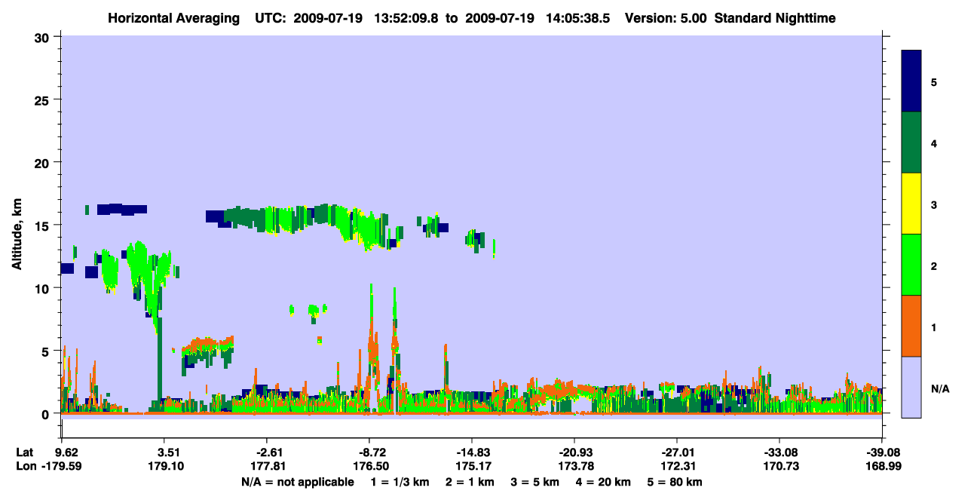The width and height of the screenshot is (980, 503).
Task: Click longitude value 179.10
Action: pos(165,467)
